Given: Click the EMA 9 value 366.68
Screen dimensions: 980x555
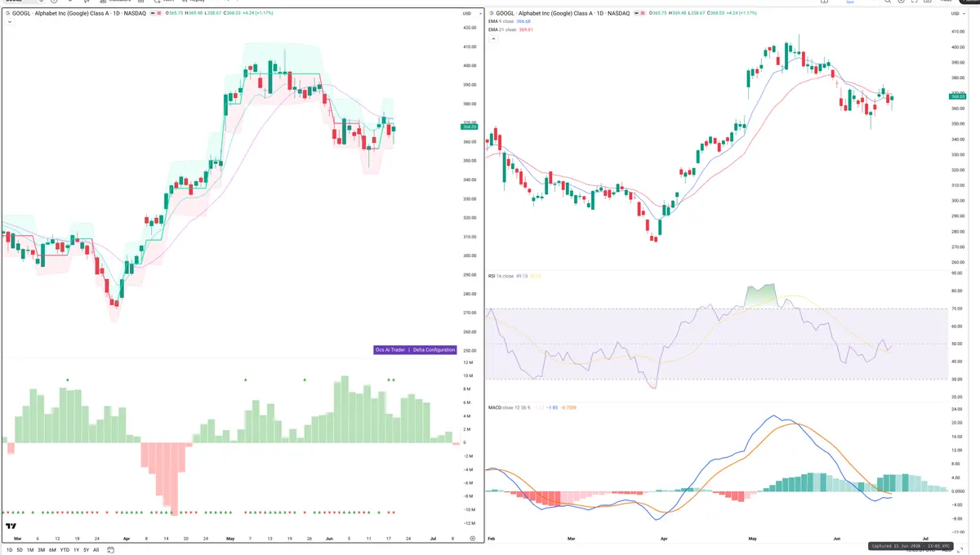Looking at the screenshot, I should click(x=525, y=22).
